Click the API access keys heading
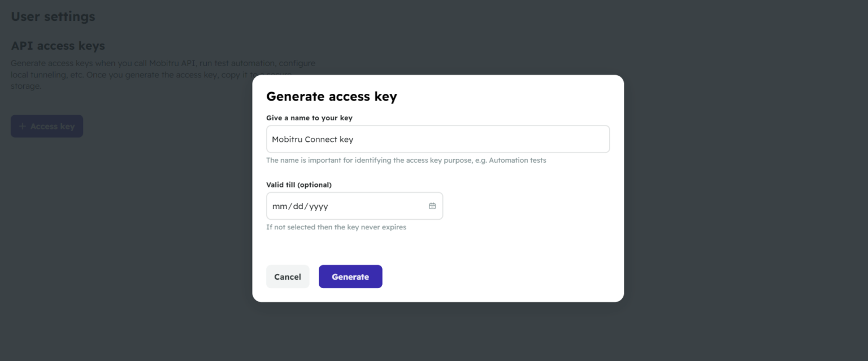Viewport: 868px width, 361px height. tap(58, 45)
